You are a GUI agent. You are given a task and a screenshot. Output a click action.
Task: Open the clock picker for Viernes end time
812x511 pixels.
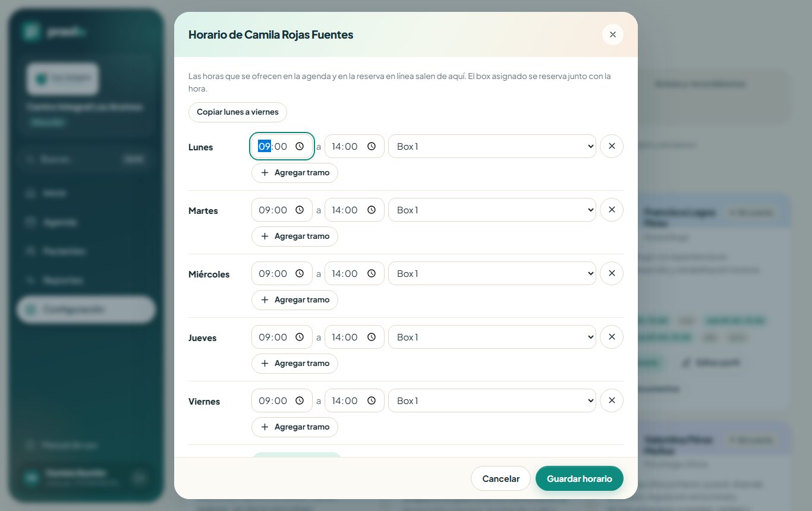coord(372,400)
